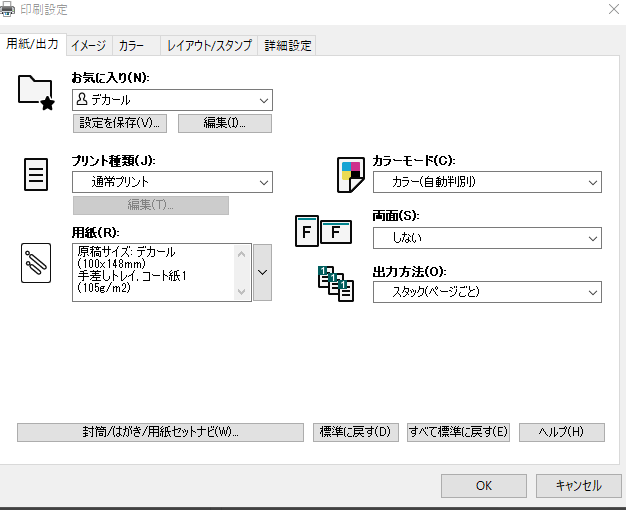Click the paper list scroll up arrow
This screenshot has width=626, height=510.
[242, 254]
